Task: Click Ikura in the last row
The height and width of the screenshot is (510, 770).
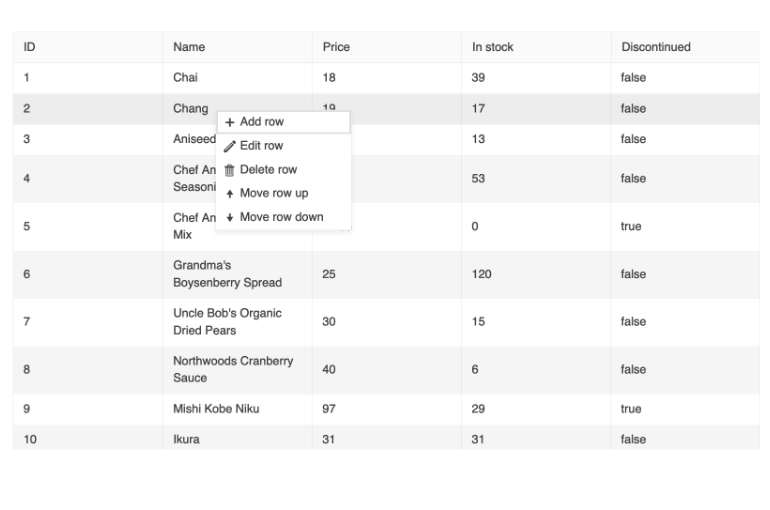Action: tap(186, 439)
